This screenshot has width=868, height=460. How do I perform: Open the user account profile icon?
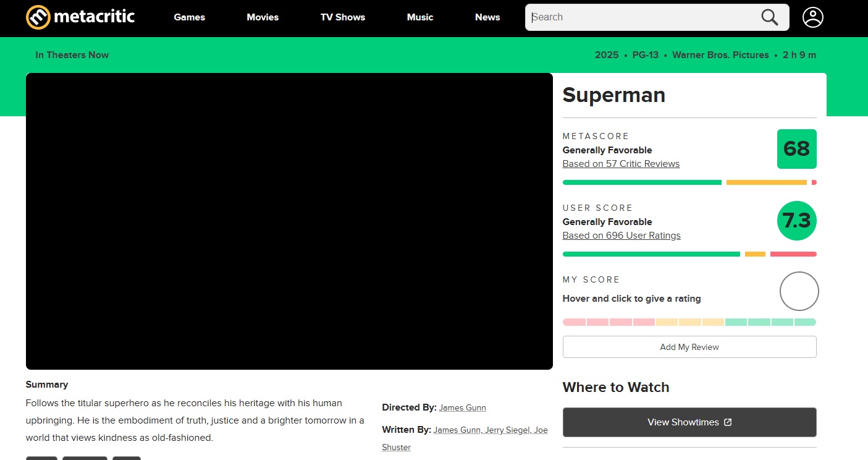click(x=812, y=17)
